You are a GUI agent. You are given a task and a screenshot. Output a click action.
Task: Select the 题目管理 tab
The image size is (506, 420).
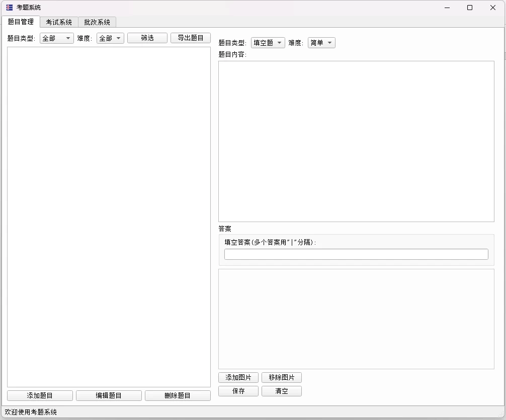coord(21,22)
